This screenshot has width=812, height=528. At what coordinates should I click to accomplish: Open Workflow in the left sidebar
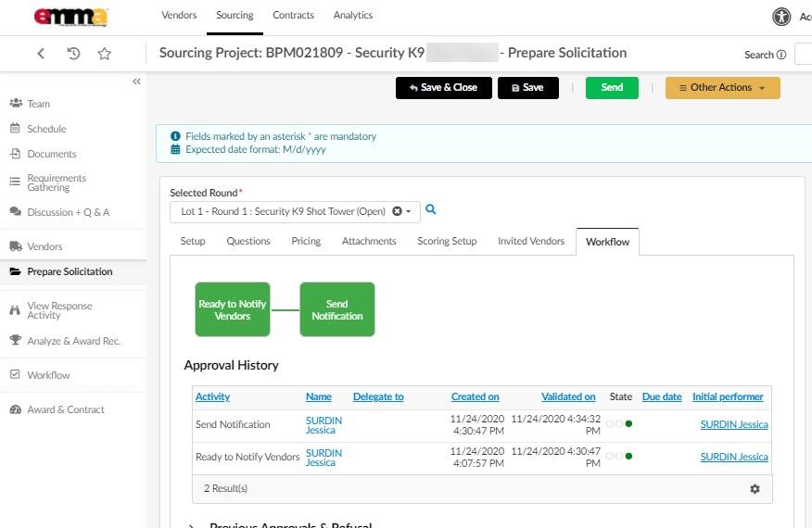(x=48, y=375)
